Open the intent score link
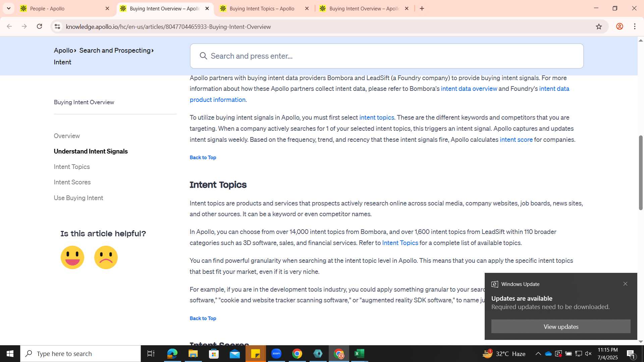 516,139
